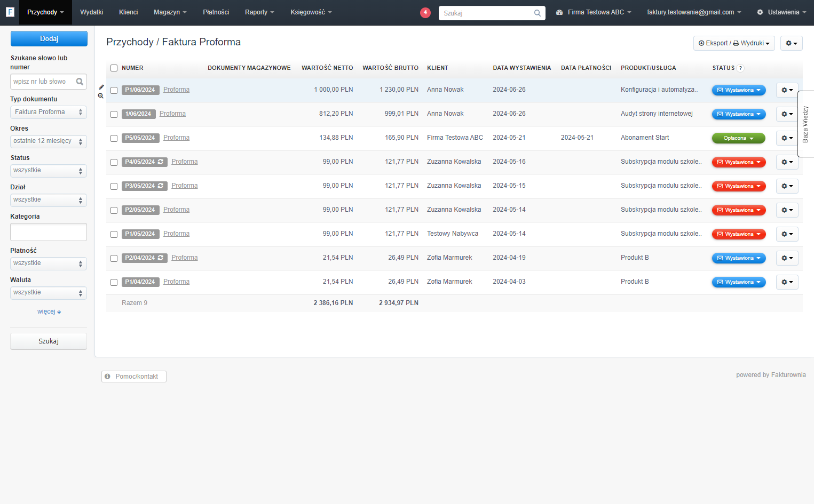Open the gear menu for invoice 1/06/2024

point(787,114)
